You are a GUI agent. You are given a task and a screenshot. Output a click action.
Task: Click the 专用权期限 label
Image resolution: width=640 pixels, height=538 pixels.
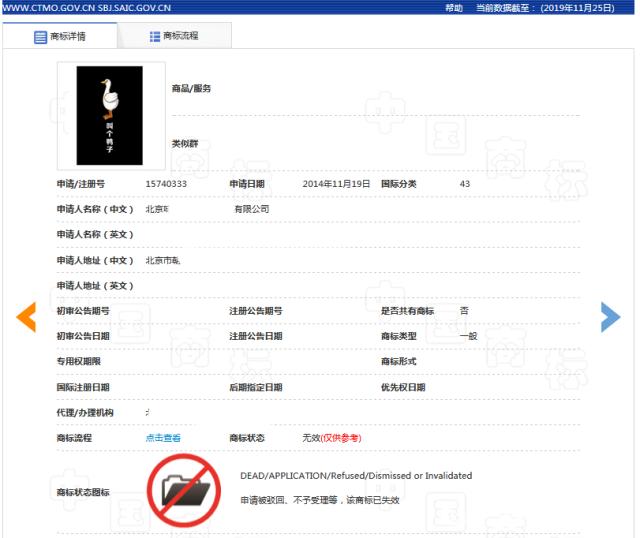click(x=79, y=361)
